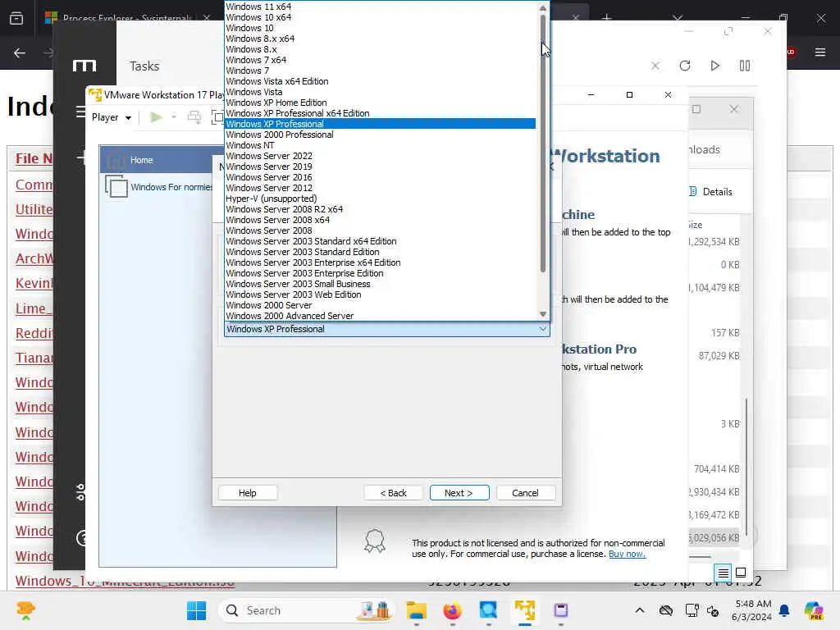Click network display icon in system tray
This screenshot has height=630, width=840.
pyautogui.click(x=692, y=610)
